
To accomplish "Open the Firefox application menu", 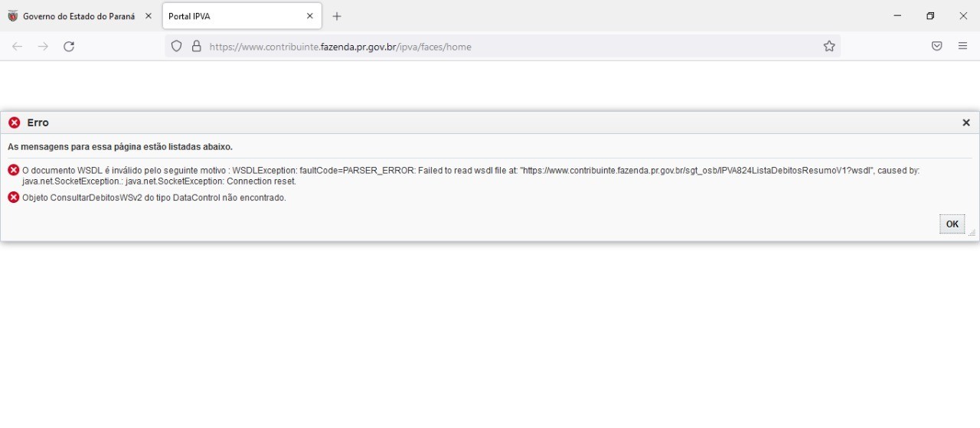I will 963,47.
